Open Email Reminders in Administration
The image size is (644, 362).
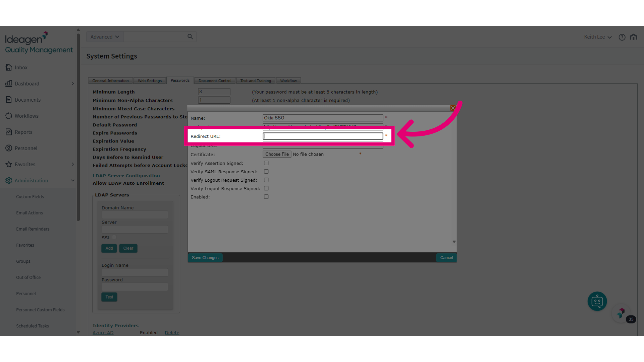33,229
